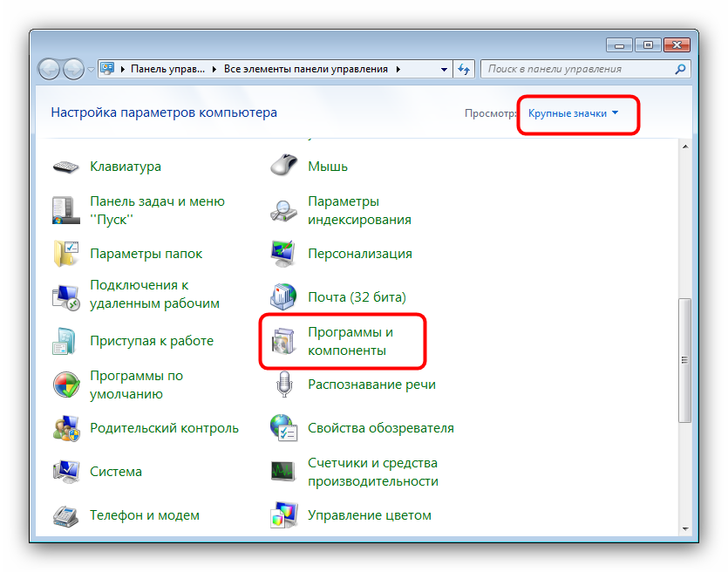The width and height of the screenshot is (728, 572).
Task: Click the scrollbar up arrow
Action: pyautogui.click(x=684, y=146)
